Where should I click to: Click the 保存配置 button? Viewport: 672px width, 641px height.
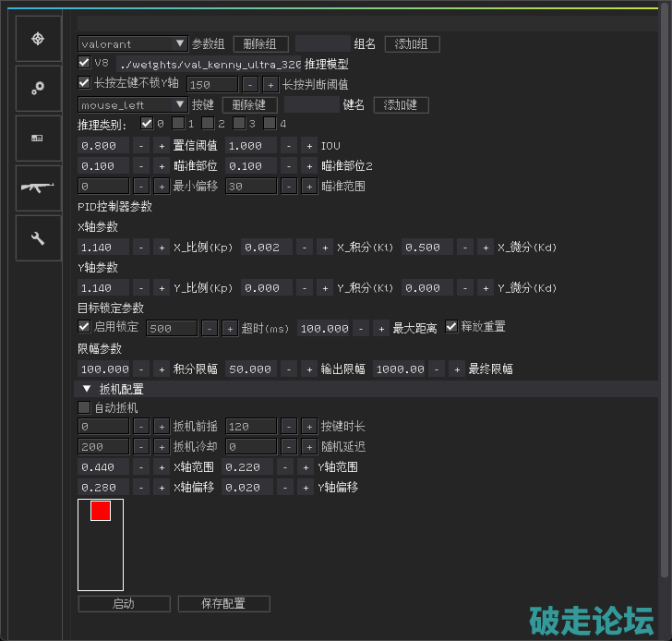[x=223, y=604]
